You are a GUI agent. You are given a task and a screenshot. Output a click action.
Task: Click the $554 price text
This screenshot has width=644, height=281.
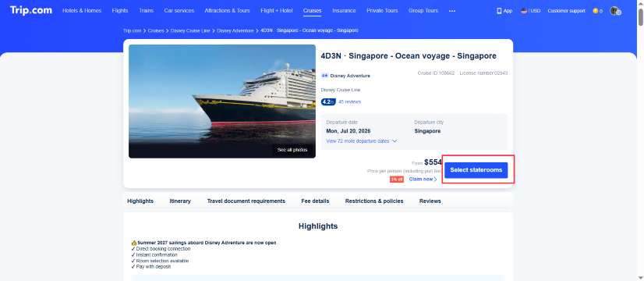pyautogui.click(x=433, y=162)
